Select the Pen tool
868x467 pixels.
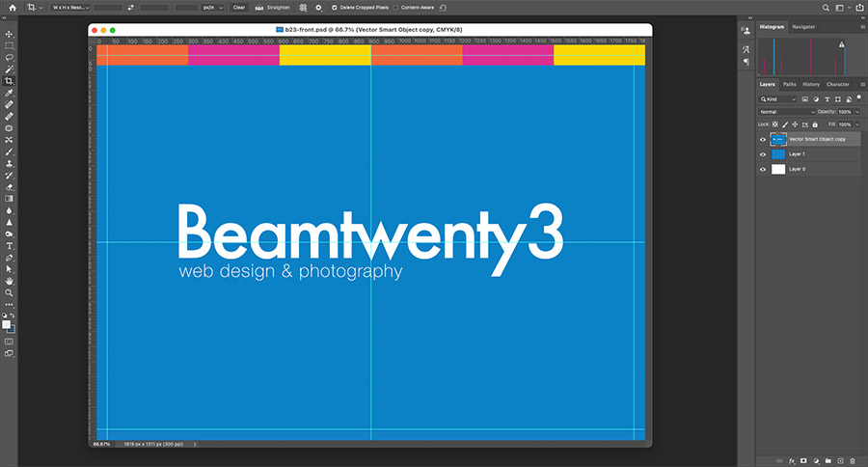tap(9, 258)
